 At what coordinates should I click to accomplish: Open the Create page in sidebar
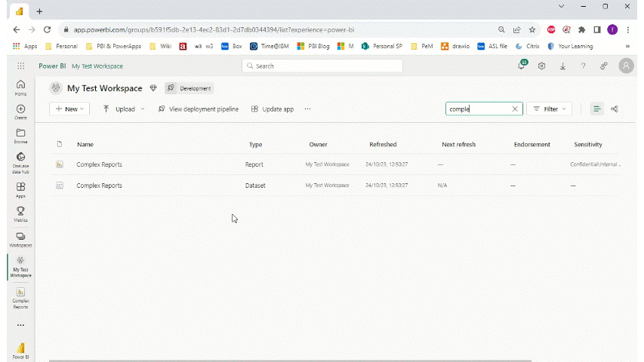20,112
